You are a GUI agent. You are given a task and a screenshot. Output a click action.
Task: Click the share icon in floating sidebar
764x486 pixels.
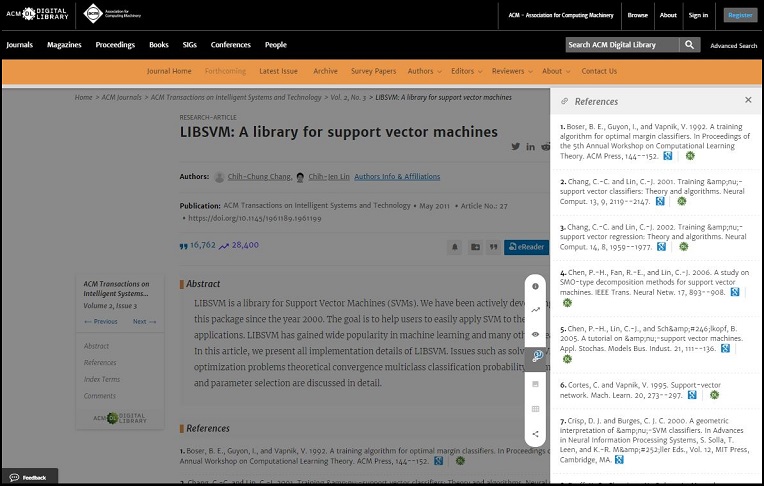click(535, 434)
